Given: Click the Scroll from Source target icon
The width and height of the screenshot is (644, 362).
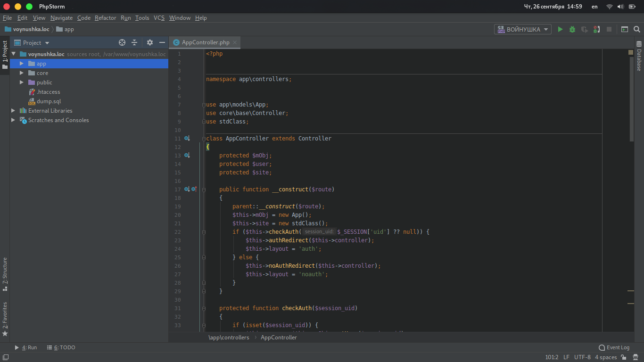Looking at the screenshot, I should tap(122, 42).
